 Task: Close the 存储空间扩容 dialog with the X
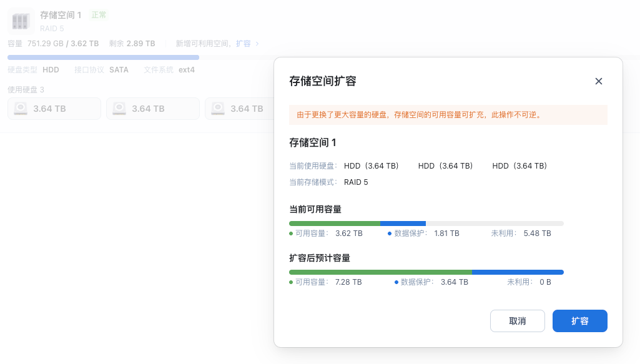(x=598, y=81)
